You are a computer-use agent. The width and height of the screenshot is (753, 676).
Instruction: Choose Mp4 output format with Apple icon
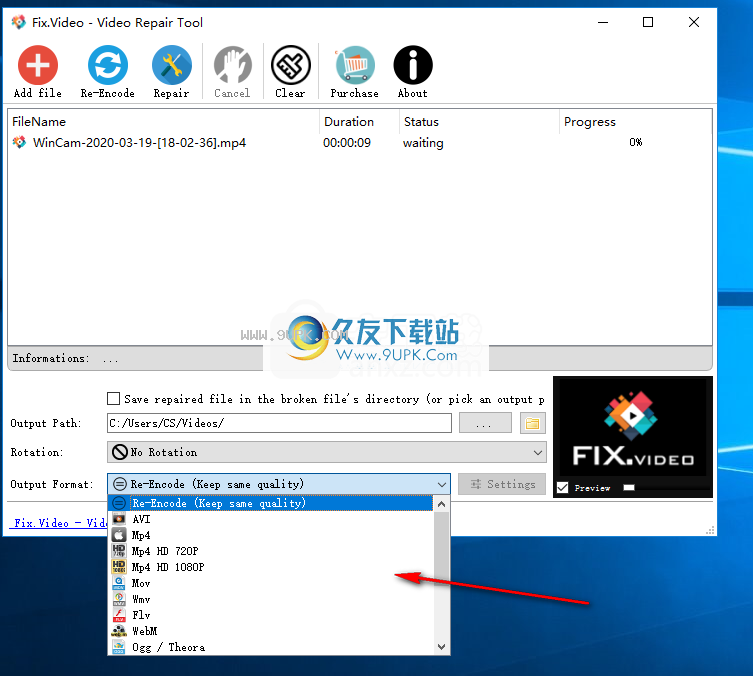pos(271,535)
